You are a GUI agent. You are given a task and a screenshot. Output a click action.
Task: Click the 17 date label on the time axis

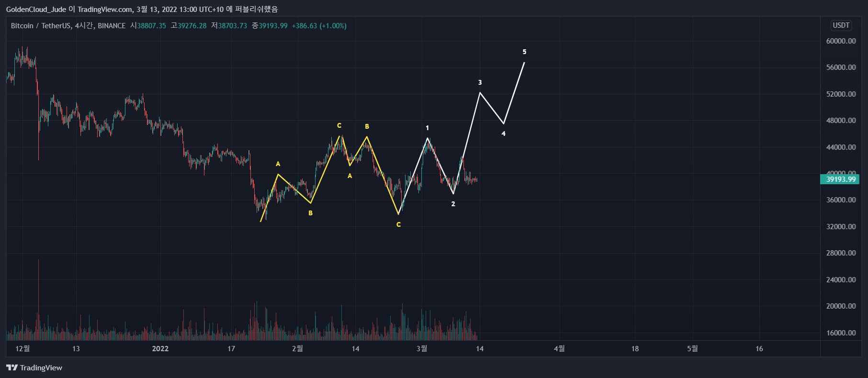(231, 349)
